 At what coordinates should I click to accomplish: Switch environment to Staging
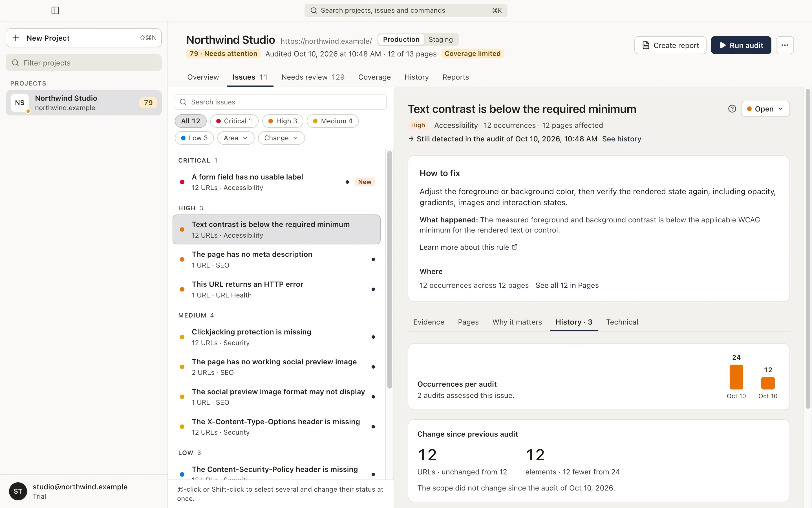441,39
